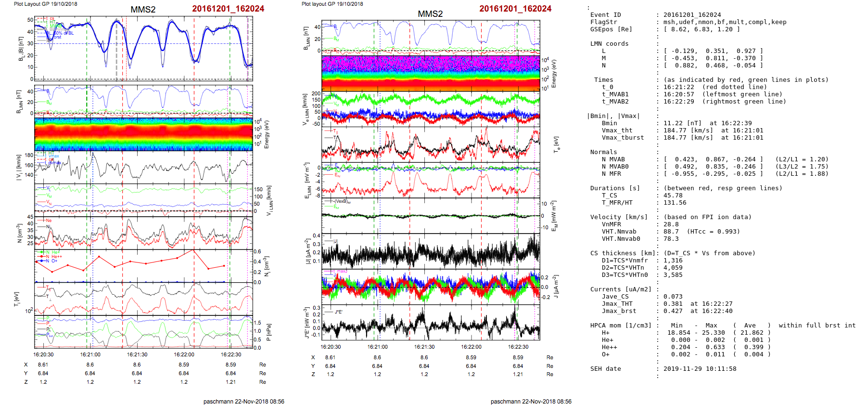Click the magenta electron energy spectrogram panel
The image size is (868, 405).
[x=430, y=65]
